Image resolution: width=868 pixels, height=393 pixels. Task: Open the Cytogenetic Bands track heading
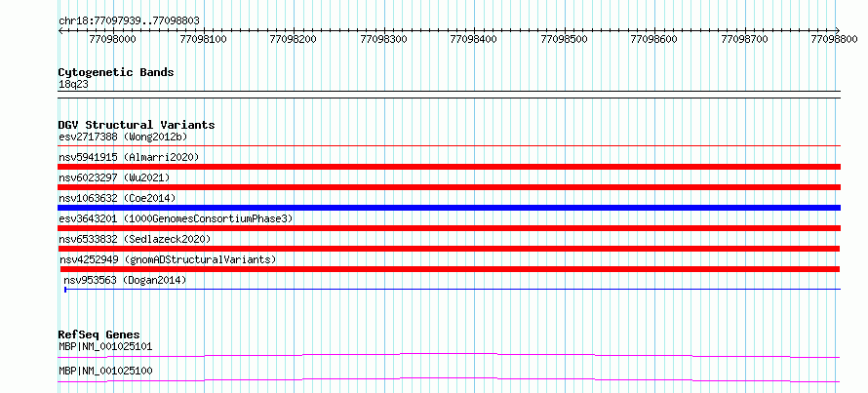coord(116,72)
